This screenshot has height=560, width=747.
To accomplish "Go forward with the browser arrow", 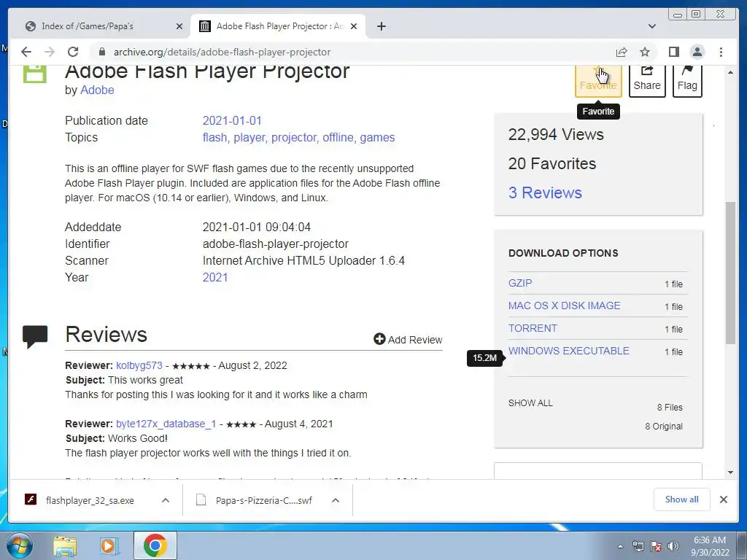I will [x=49, y=52].
